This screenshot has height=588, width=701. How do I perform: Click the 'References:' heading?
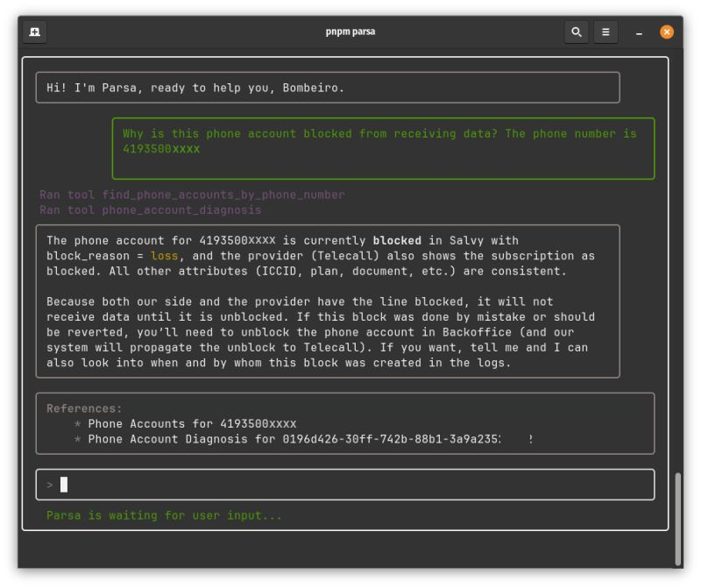click(x=84, y=408)
